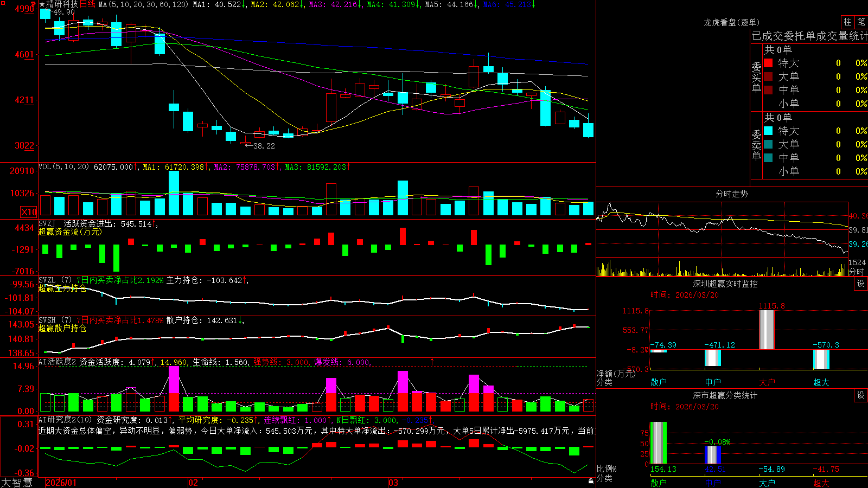The height and width of the screenshot is (488, 868).
Task: Click the 1115.8 大户 bar in 实时监控 chart
Action: pos(767,330)
